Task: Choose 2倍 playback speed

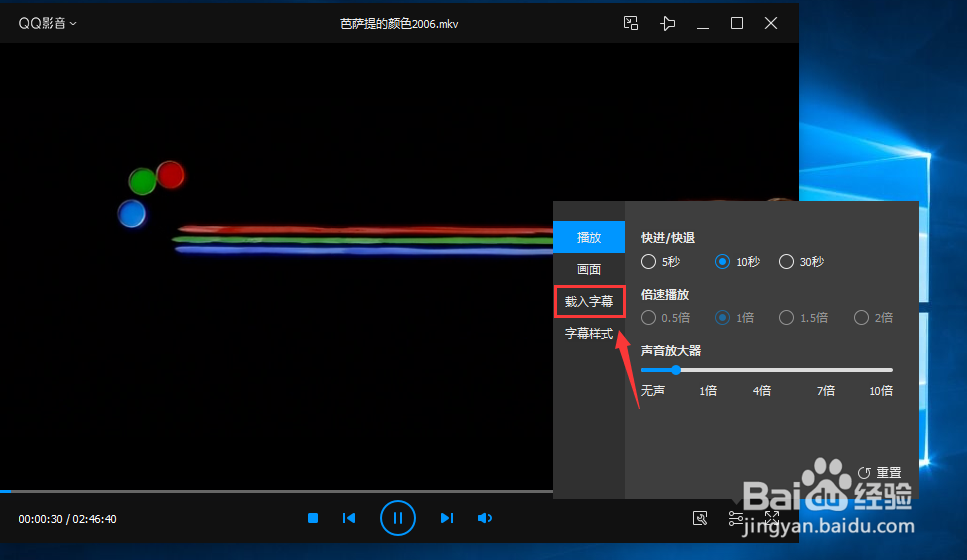Action: click(x=873, y=318)
